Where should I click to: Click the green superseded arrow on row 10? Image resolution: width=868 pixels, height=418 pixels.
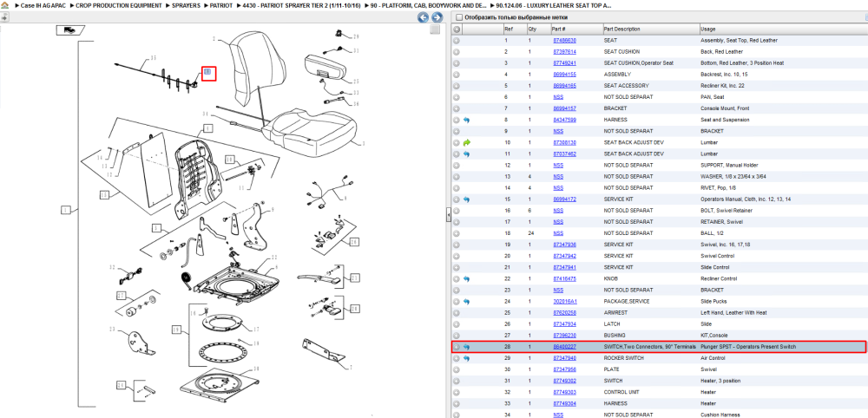tap(467, 142)
